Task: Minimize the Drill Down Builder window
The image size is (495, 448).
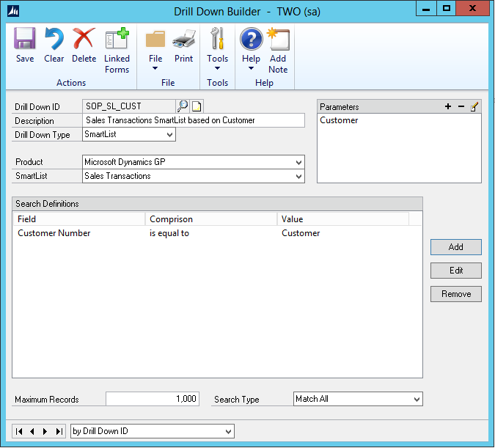Action: click(x=426, y=9)
